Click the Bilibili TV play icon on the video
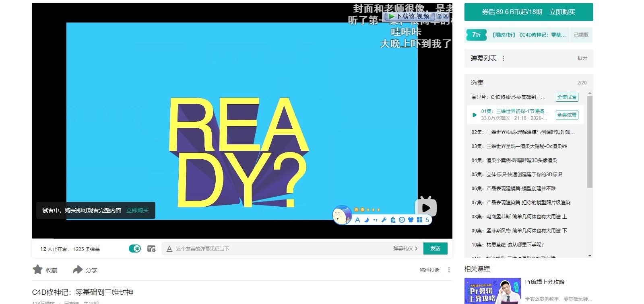This screenshot has width=644, height=304. click(426, 207)
